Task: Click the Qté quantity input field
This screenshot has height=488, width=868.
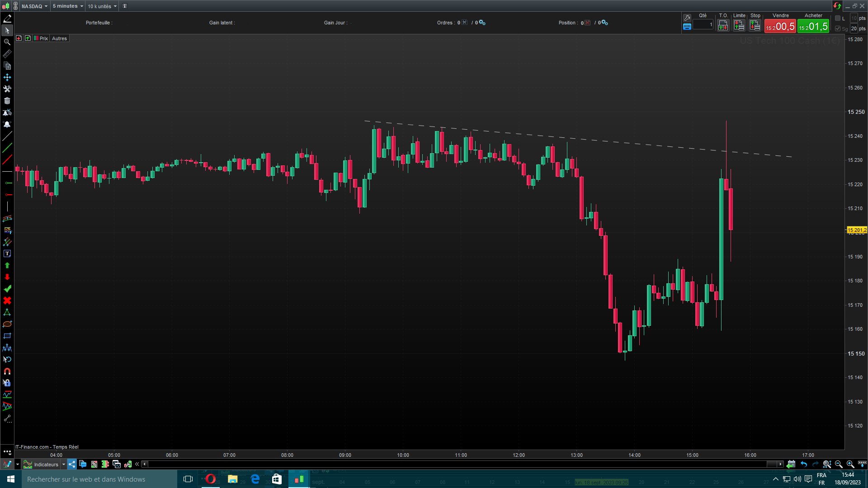Action: pos(703,25)
